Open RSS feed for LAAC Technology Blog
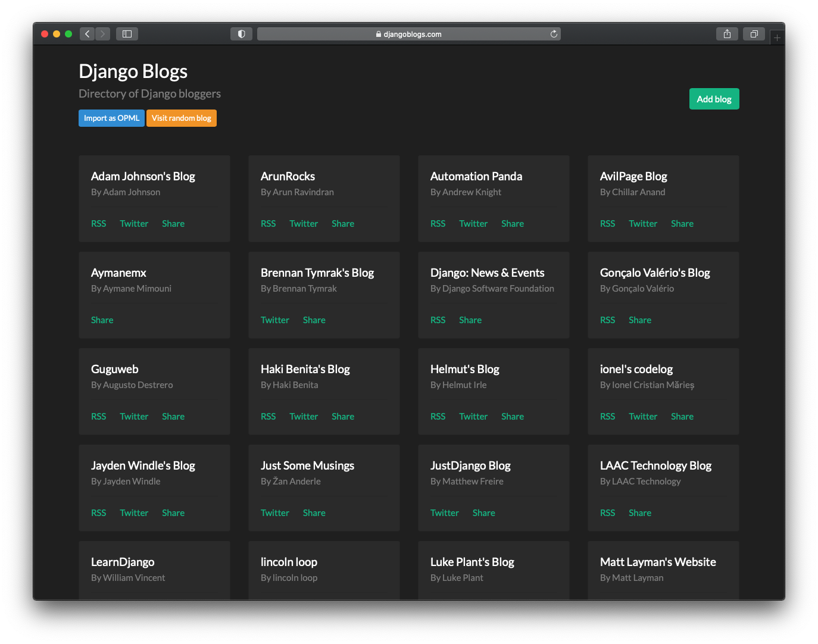Viewport: 818px width, 644px height. click(x=608, y=513)
